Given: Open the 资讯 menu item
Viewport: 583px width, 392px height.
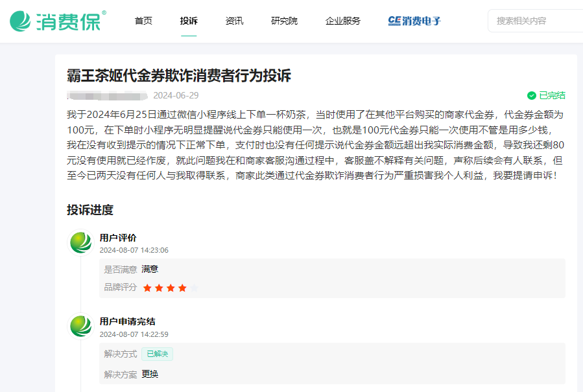Looking at the screenshot, I should click(x=233, y=21).
